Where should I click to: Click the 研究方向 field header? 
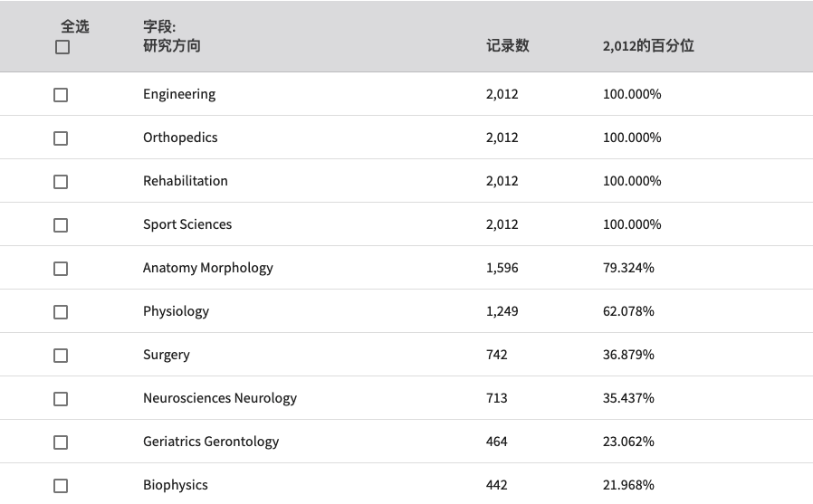coord(172,45)
